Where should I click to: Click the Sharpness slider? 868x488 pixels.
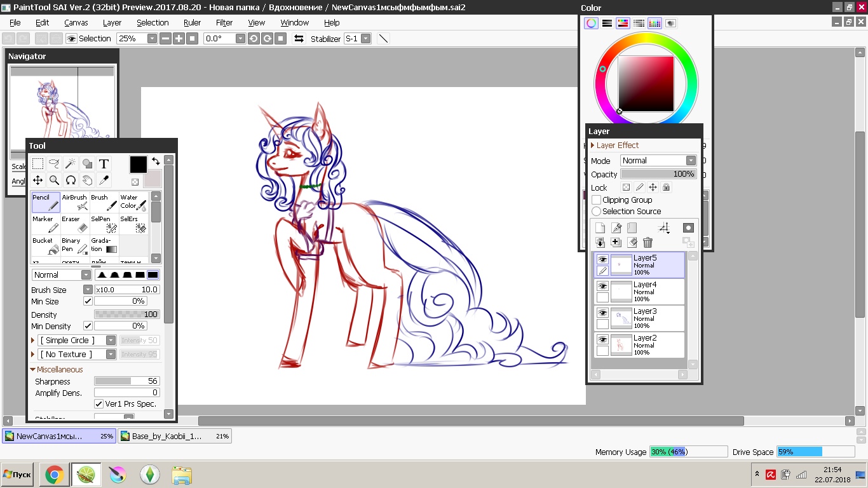pos(126,381)
